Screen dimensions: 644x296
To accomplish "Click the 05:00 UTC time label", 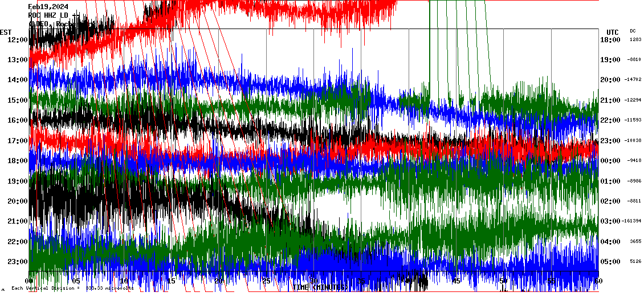I will click(x=610, y=262).
